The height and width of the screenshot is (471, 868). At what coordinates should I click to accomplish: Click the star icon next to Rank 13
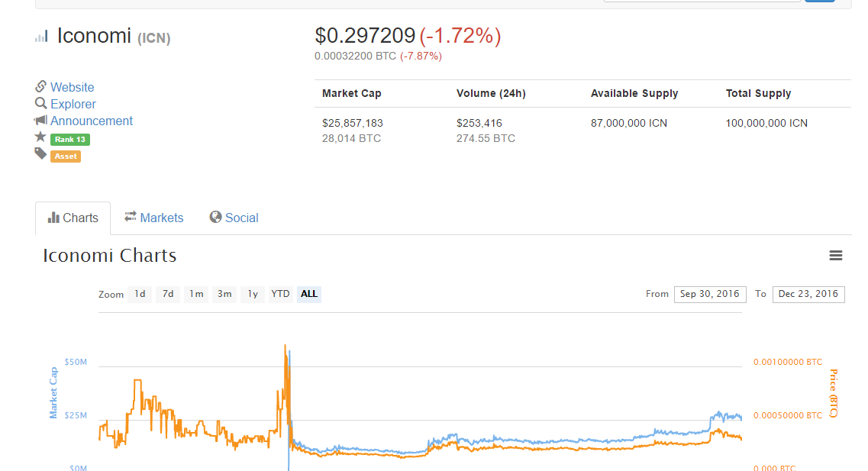40,137
